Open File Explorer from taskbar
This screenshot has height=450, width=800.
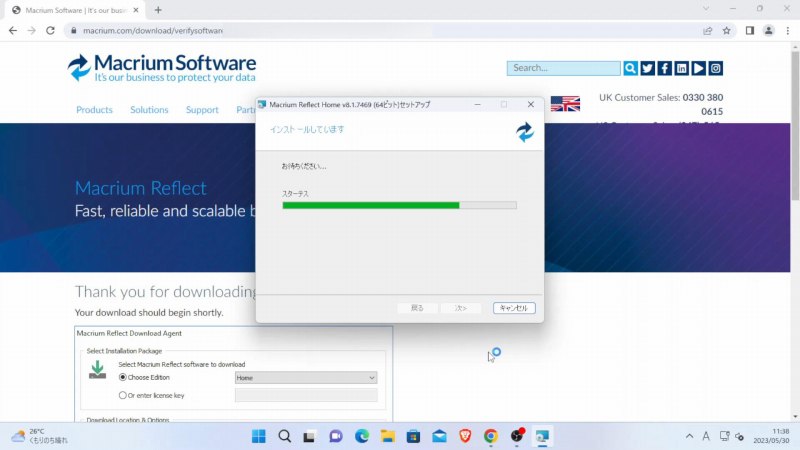pos(388,436)
